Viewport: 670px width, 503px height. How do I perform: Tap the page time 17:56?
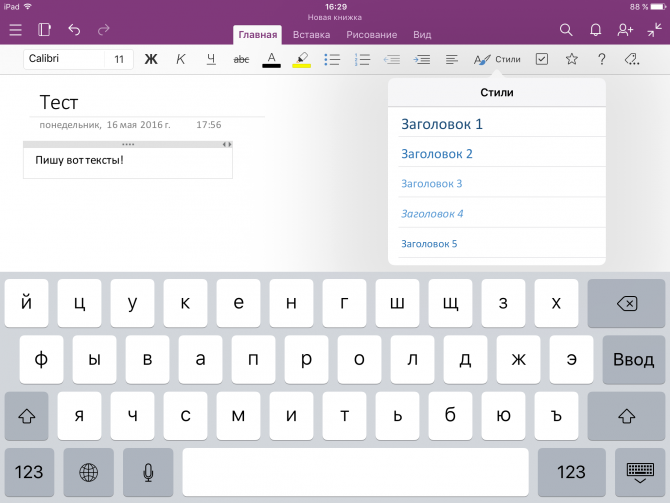point(209,125)
